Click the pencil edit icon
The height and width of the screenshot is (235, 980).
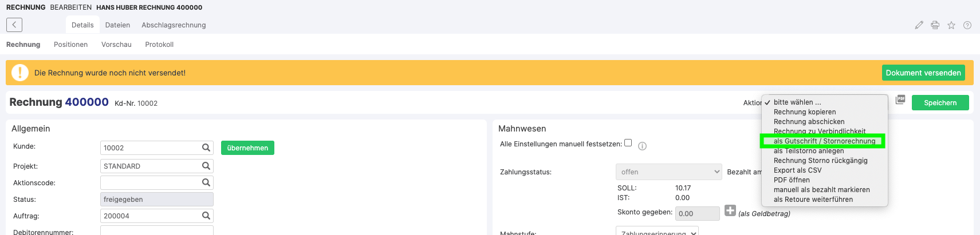[x=919, y=25]
